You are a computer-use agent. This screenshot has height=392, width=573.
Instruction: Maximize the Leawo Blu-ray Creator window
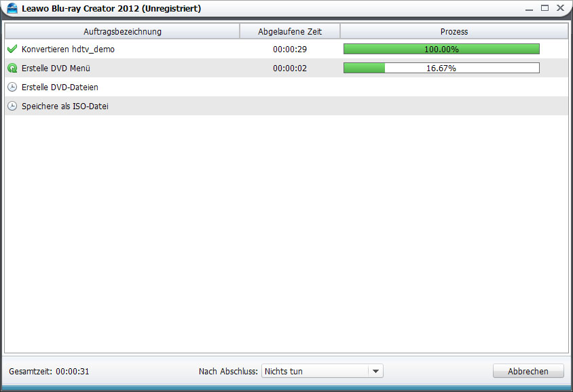click(x=545, y=7)
